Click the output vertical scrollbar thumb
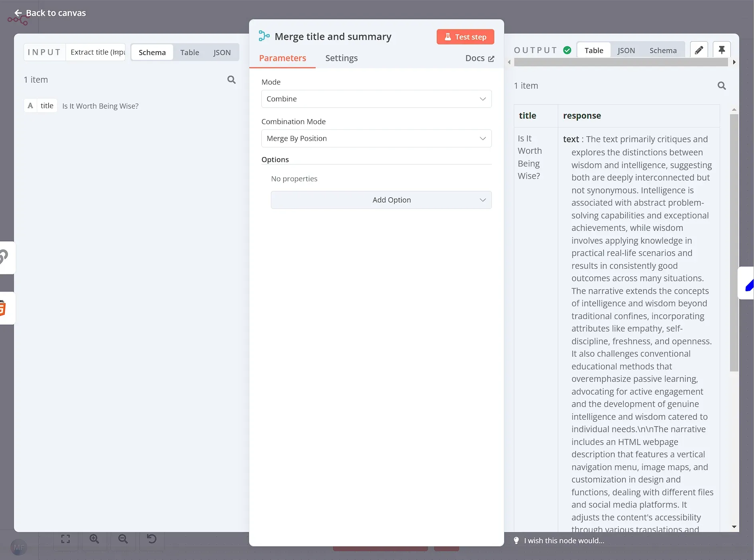The width and height of the screenshot is (754, 560). (734, 243)
